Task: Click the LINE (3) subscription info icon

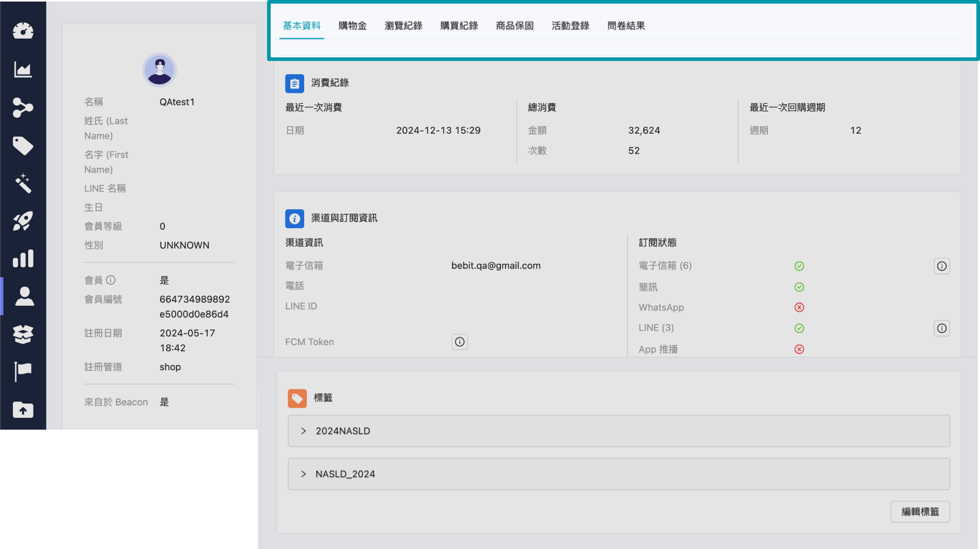Action: click(941, 328)
